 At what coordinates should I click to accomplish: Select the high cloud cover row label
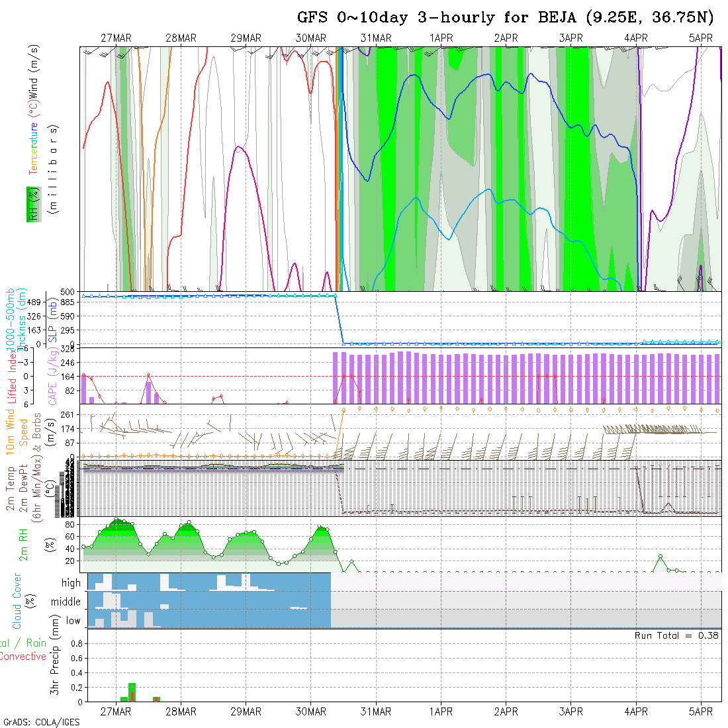click(71, 583)
